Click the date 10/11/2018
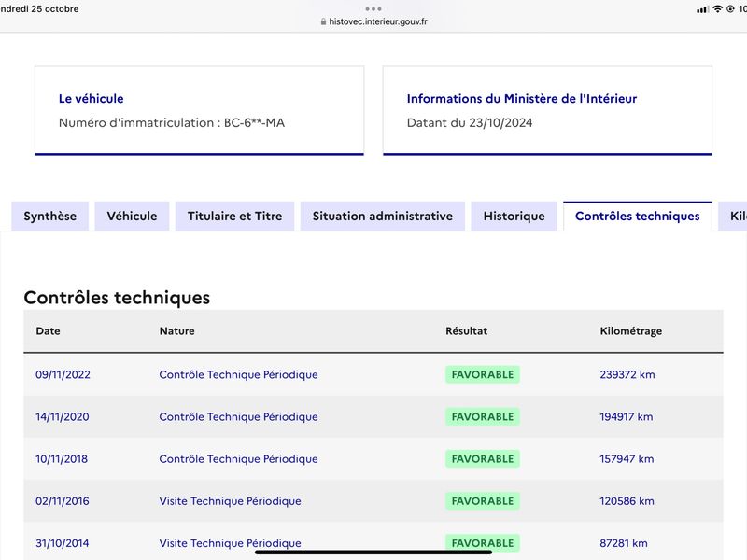 click(x=62, y=459)
